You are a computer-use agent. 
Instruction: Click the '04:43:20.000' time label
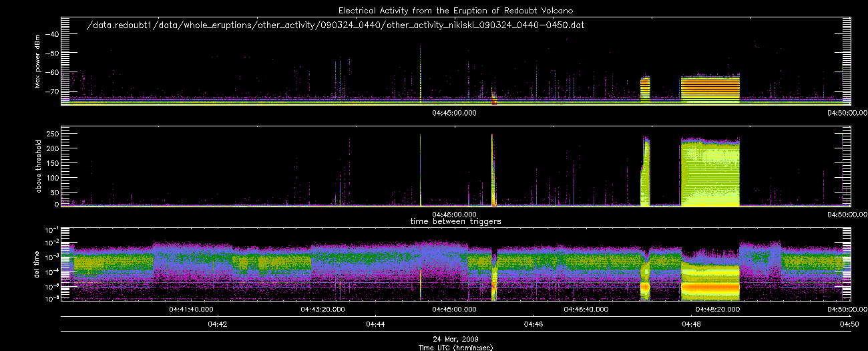tap(322, 309)
